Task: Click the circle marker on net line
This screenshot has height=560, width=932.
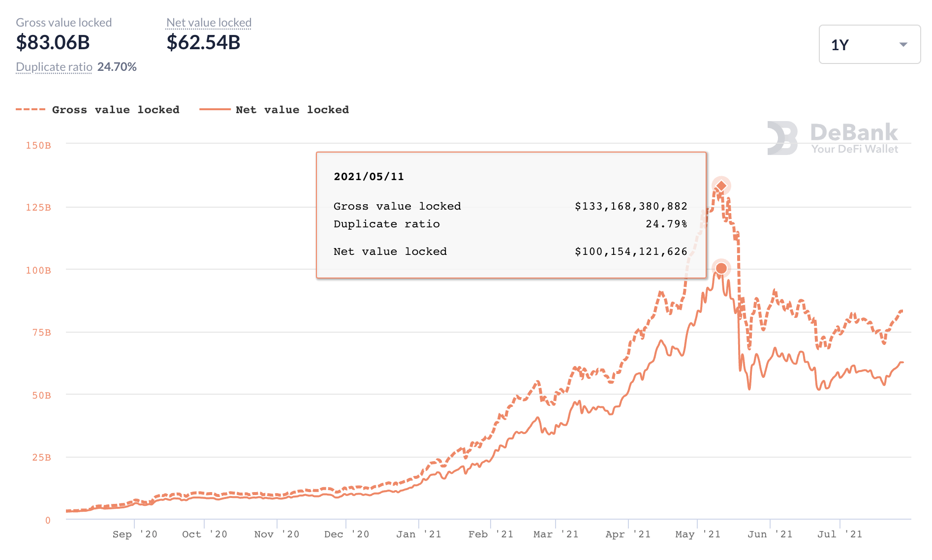Action: pyautogui.click(x=721, y=268)
